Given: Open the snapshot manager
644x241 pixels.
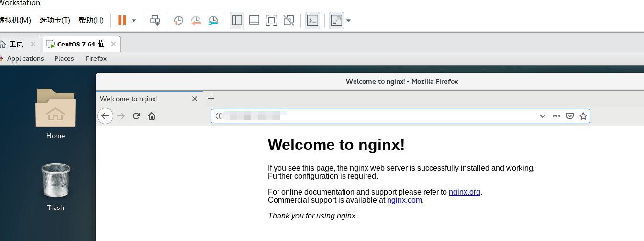Looking at the screenshot, I should click(213, 20).
